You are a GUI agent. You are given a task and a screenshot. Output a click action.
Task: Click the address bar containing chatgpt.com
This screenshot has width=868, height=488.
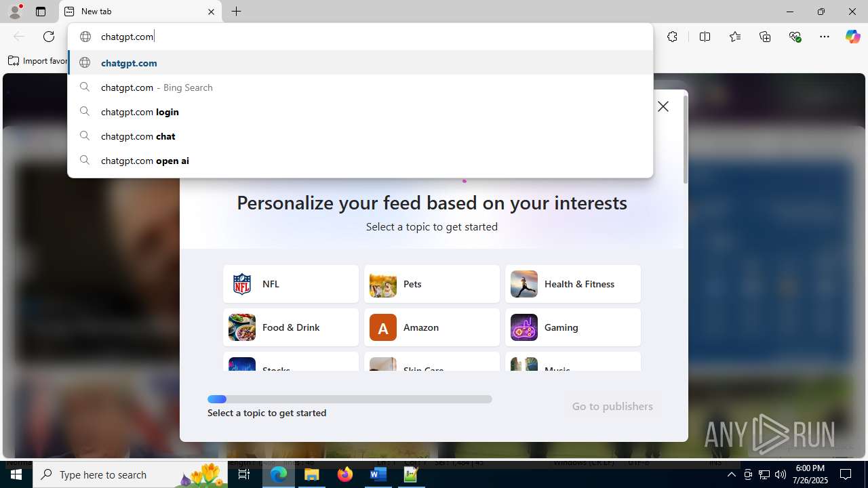(360, 37)
